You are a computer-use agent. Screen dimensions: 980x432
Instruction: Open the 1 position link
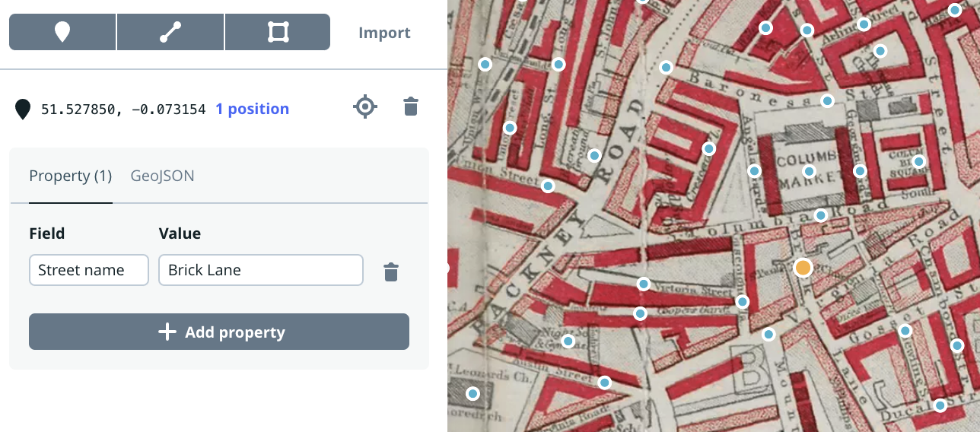pyautogui.click(x=252, y=109)
